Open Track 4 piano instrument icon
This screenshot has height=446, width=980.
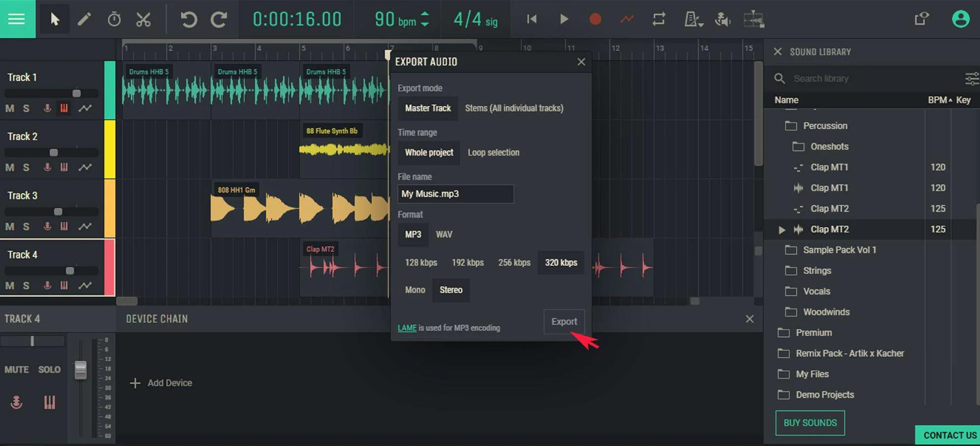coord(64,285)
